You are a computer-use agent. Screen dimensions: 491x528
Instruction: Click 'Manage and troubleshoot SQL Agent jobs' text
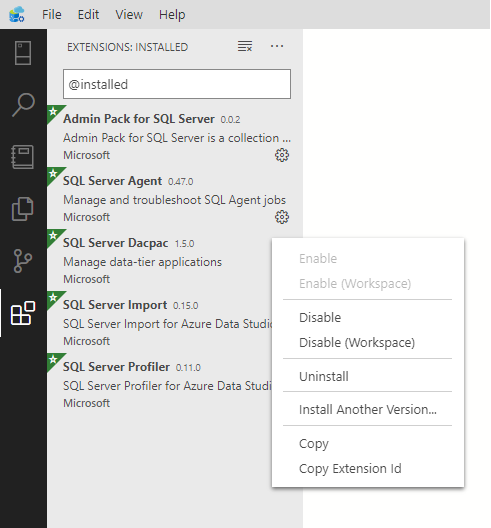click(x=174, y=200)
